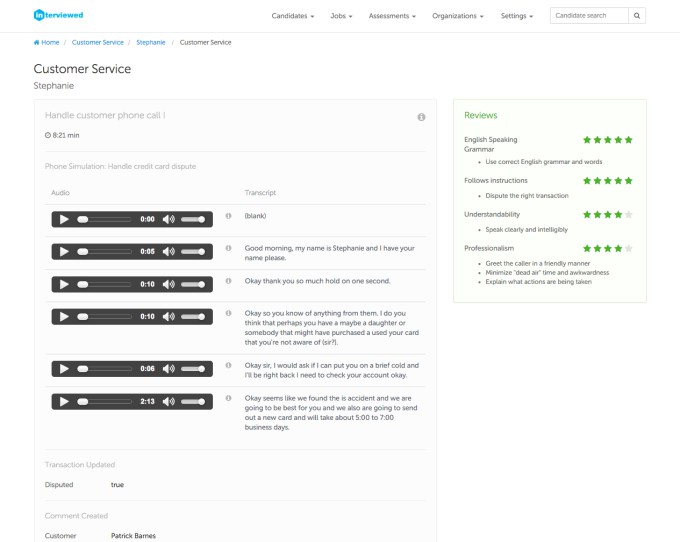The image size is (680, 542).
Task: Click the customer name 'Patrick Barnes'
Action: [133, 536]
